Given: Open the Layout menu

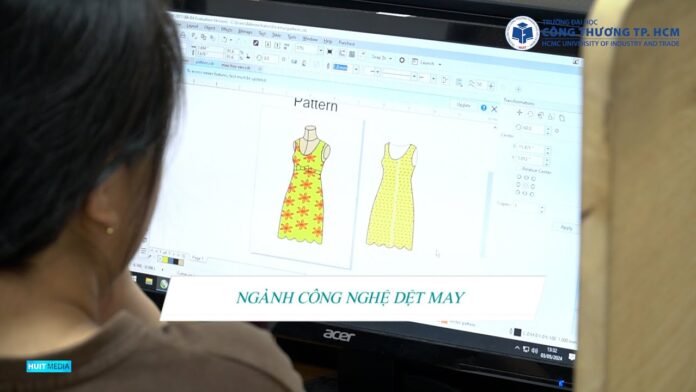Looking at the screenshot, I should (192, 27).
